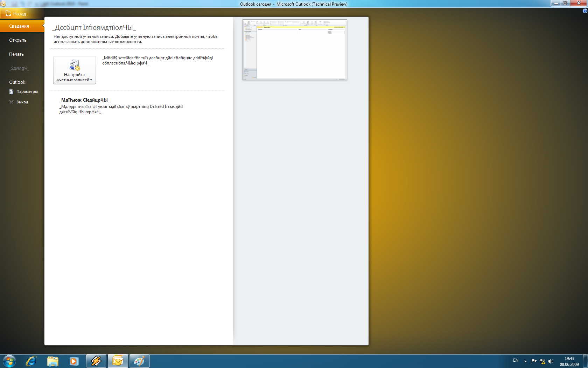Open the Открыть menu item
Screen dimensions: 588x368
[x=18, y=40]
